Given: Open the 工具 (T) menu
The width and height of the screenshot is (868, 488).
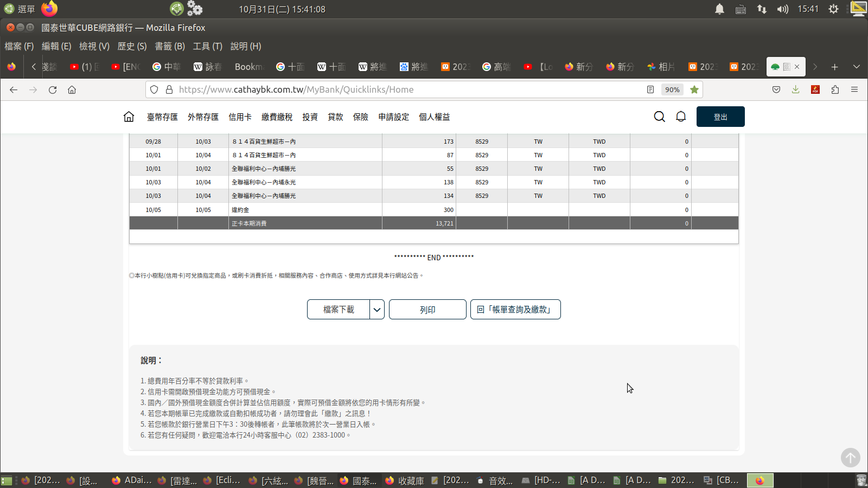Looking at the screenshot, I should pos(207,46).
